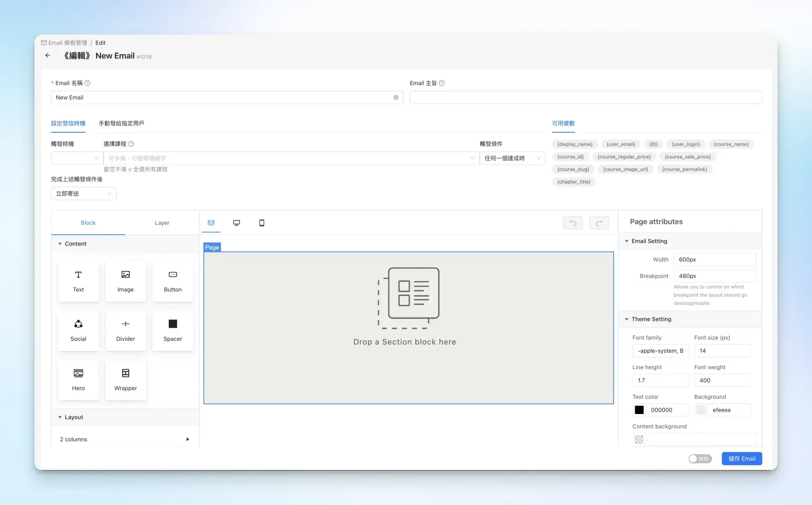Collapse the Email Setting section
This screenshot has width=812, height=505.
[x=649, y=241]
